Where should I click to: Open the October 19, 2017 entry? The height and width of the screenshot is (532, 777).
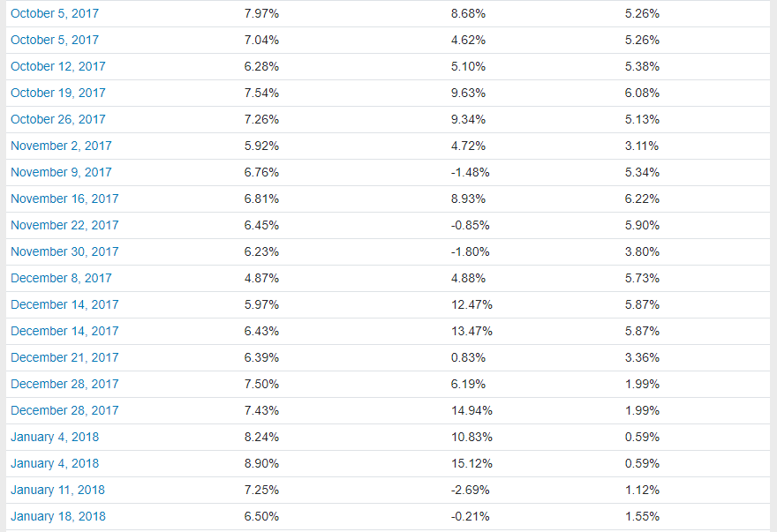[x=58, y=93]
